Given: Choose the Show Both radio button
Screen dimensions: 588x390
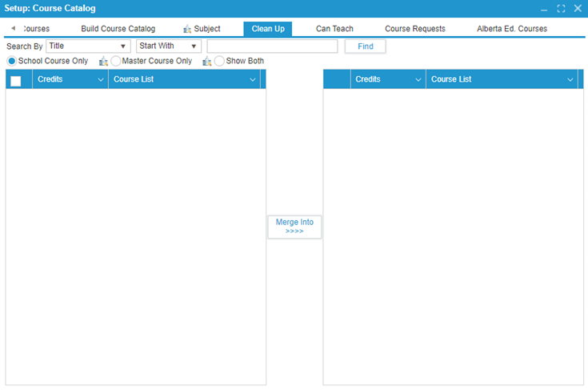Looking at the screenshot, I should coord(219,61).
